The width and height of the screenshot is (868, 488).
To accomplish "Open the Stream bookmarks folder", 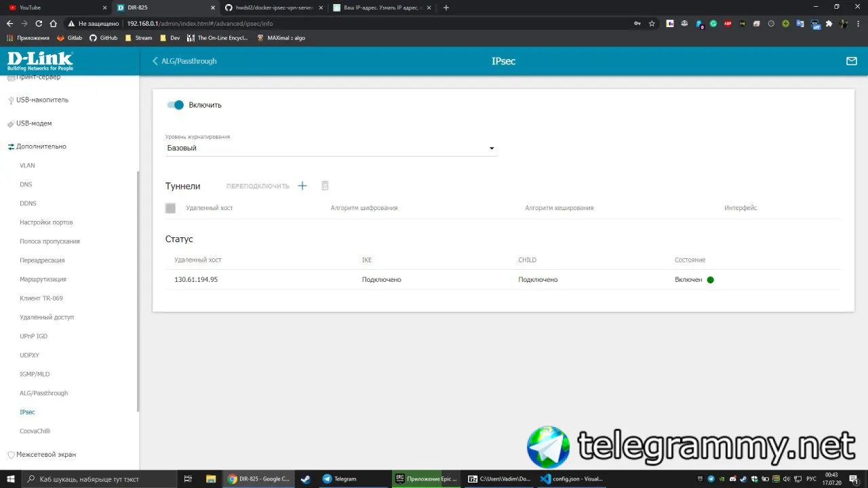I will [138, 38].
